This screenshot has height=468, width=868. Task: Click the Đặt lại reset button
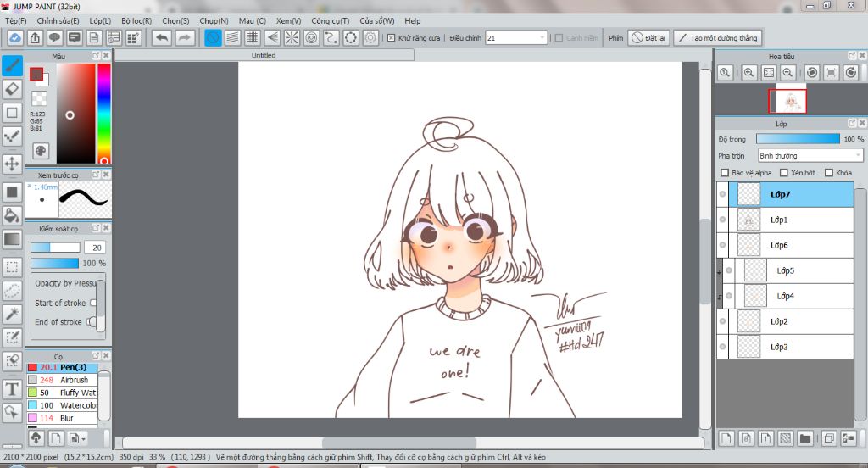[x=648, y=37]
